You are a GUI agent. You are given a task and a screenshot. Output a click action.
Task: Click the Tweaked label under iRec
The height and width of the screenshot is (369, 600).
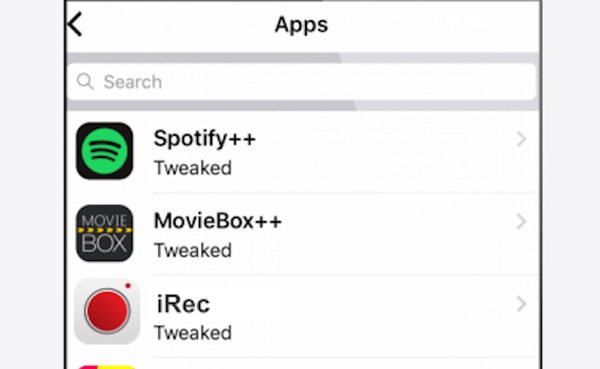(193, 333)
